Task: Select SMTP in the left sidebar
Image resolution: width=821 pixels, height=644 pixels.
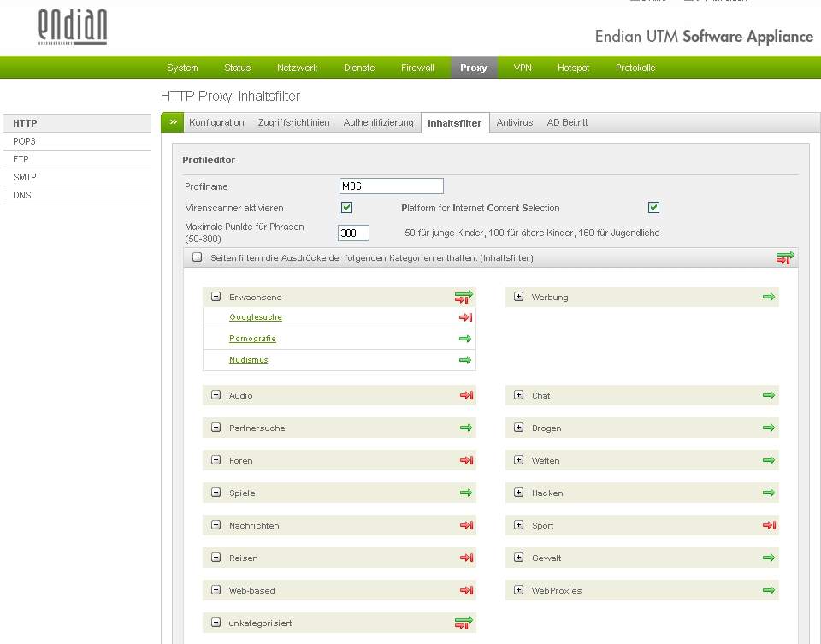Action: tap(25, 177)
